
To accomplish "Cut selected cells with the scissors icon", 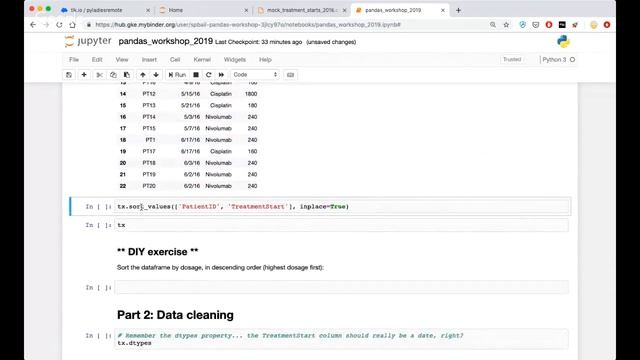I will pyautogui.click(x=99, y=75).
